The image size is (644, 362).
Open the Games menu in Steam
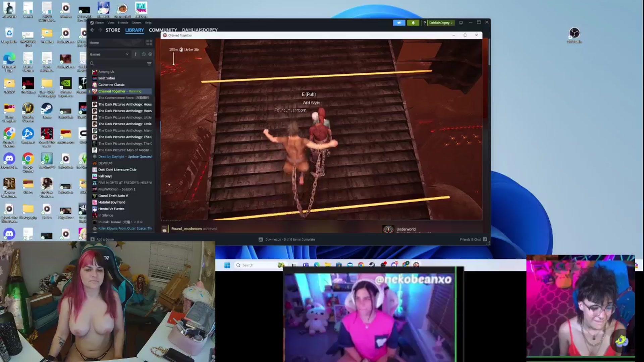(x=137, y=23)
